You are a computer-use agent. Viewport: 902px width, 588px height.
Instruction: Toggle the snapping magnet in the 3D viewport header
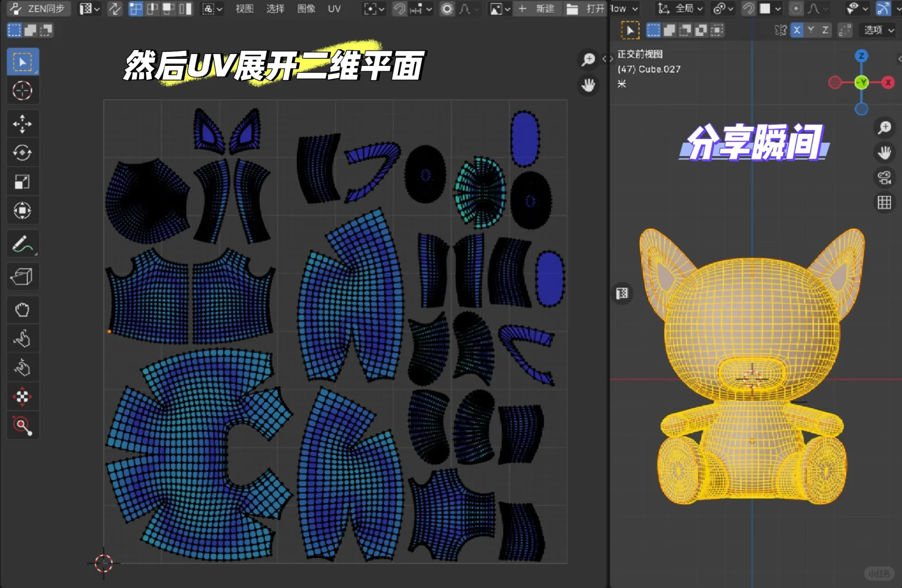point(748,9)
